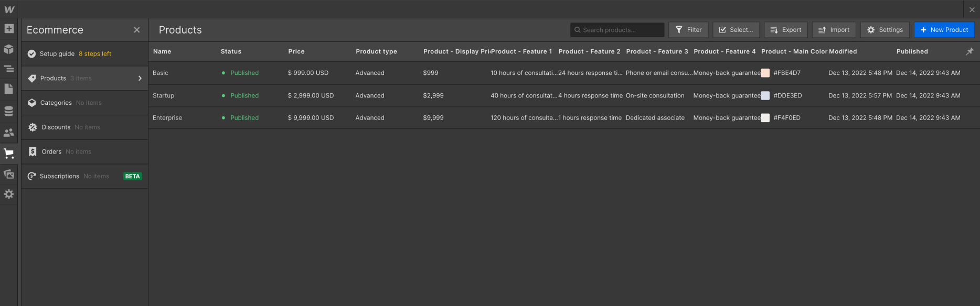Open Orders in Ecommerce menu
The width and height of the screenshot is (980, 306).
pos(84,151)
